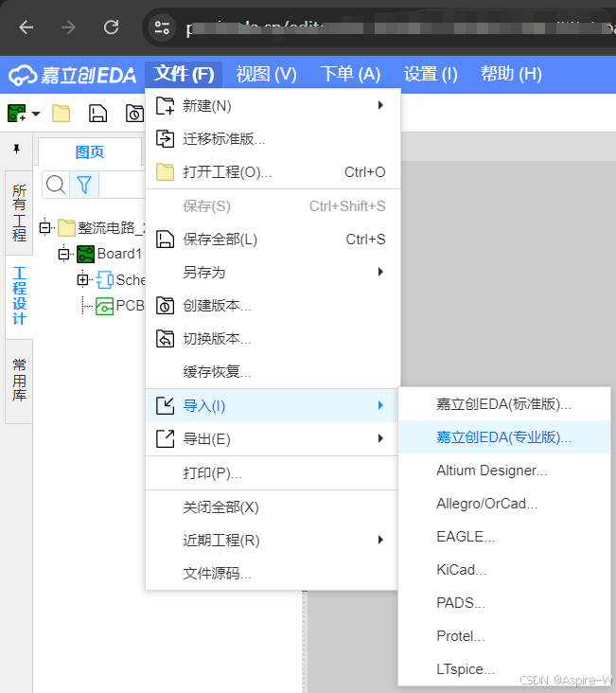The image size is (616, 693).
Task: Open the 所有工程 side tab
Action: (19, 213)
